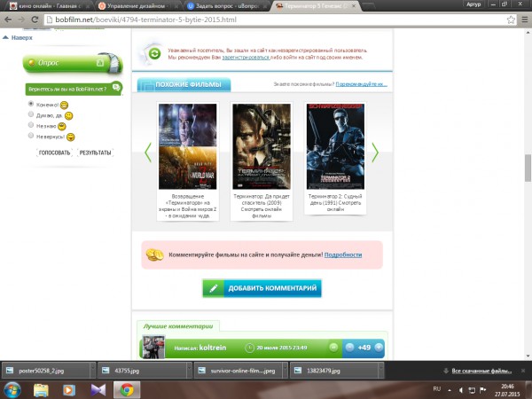The image size is (532, 399).
Task: Close the downloads bar
Action: pos(523,371)
